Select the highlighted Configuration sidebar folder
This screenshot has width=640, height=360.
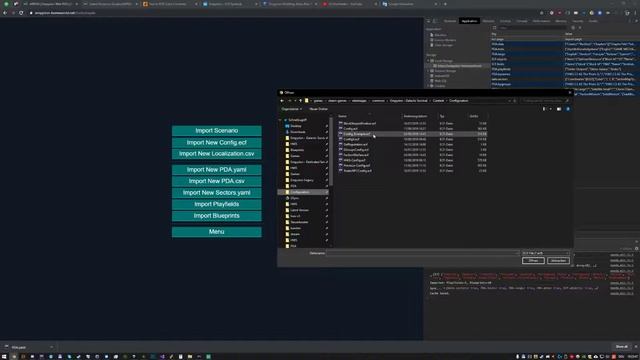[302, 192]
